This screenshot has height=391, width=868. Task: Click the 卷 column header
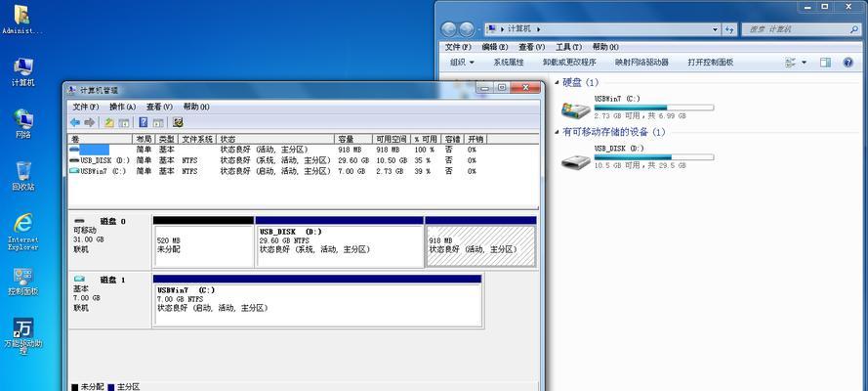pos(101,139)
